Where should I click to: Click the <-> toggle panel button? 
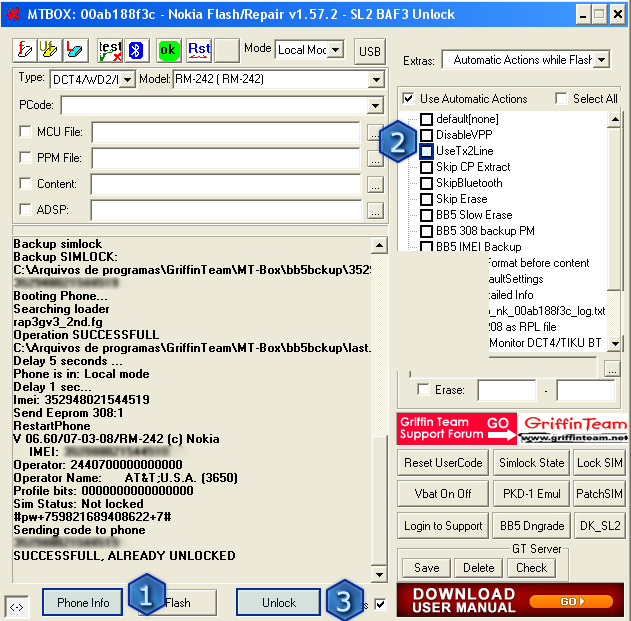[16, 607]
